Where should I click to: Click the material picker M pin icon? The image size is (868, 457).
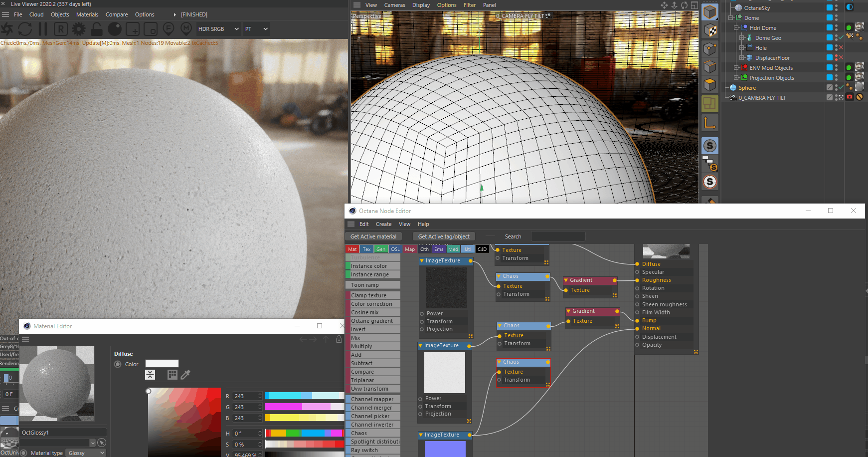click(186, 29)
